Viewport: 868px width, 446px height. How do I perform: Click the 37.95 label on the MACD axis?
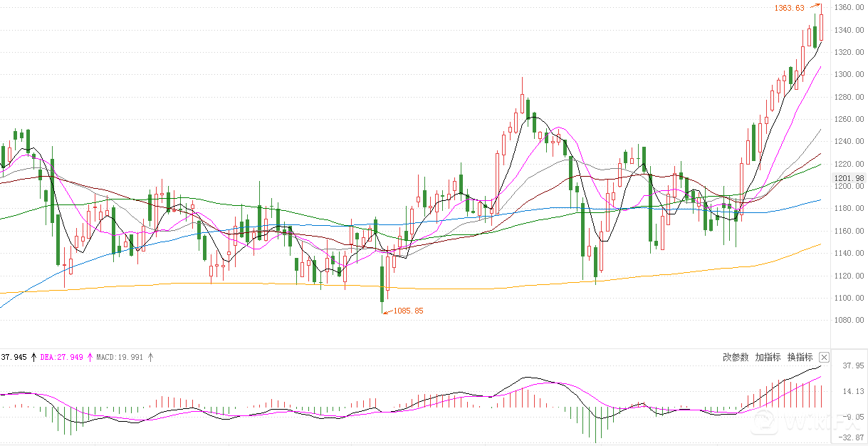click(x=852, y=365)
